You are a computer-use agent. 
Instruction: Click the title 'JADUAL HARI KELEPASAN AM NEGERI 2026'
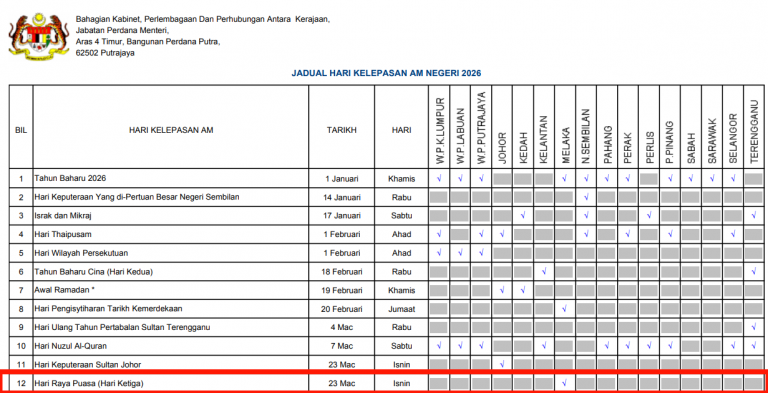click(x=386, y=73)
